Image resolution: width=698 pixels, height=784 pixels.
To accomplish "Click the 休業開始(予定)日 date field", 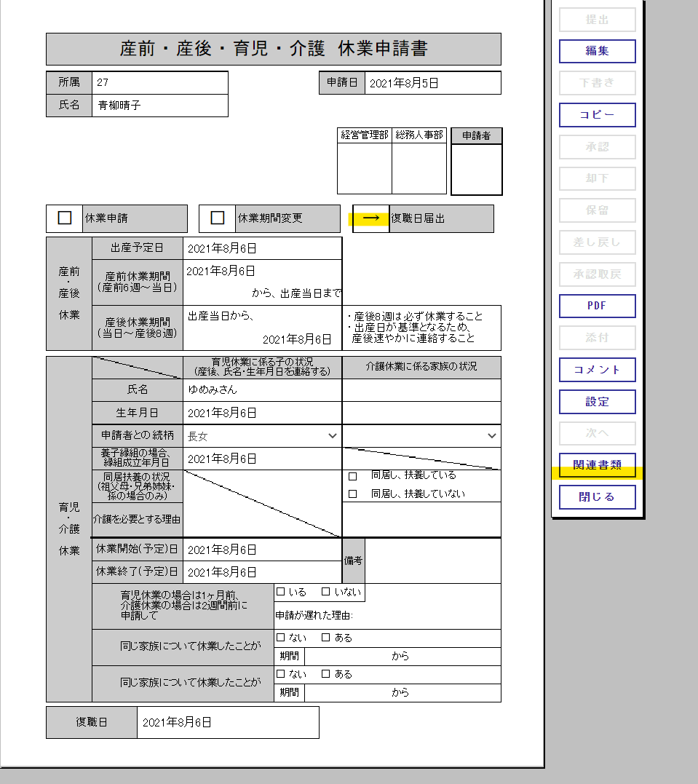I will pos(262,550).
